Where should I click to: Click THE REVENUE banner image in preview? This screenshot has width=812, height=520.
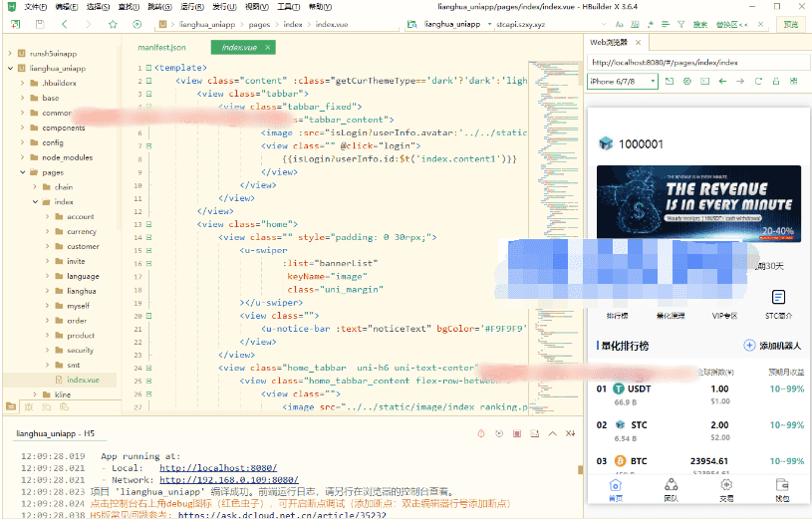tap(698, 203)
